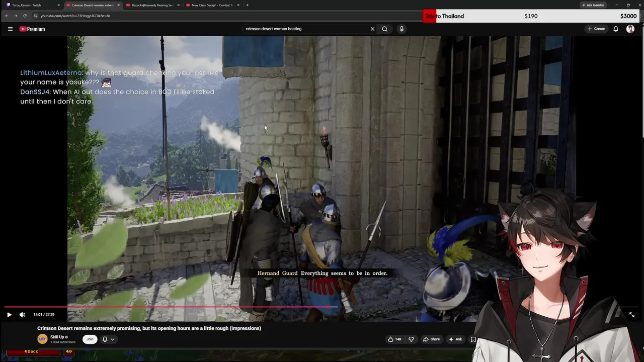The width and height of the screenshot is (644, 362).
Task: Go forward with the browser forward arrow
Action: coord(16,16)
